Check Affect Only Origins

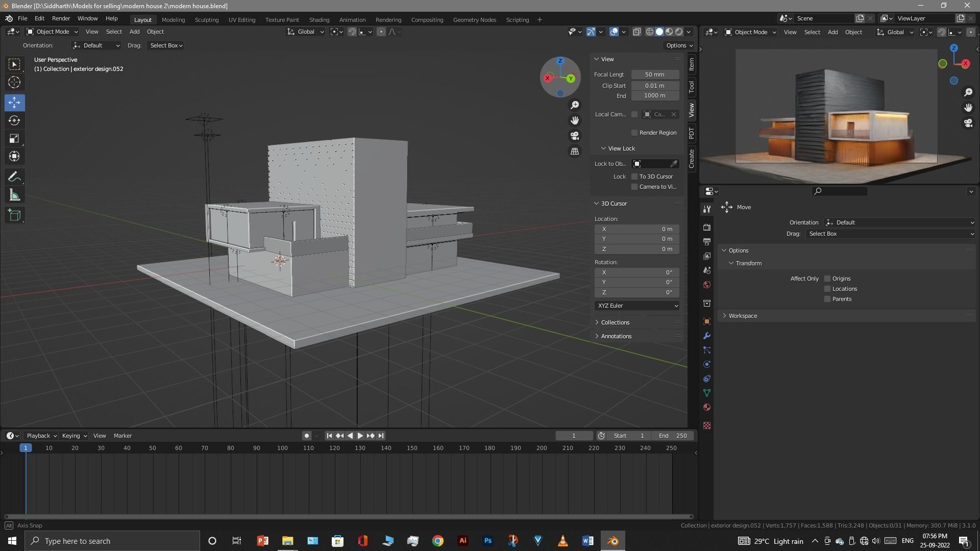827,279
